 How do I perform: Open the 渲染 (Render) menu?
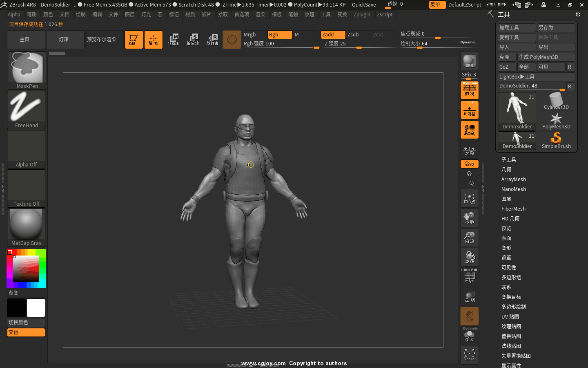tap(261, 14)
